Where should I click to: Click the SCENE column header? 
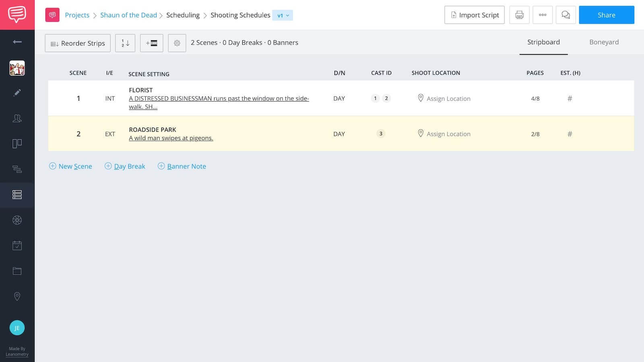(x=78, y=73)
